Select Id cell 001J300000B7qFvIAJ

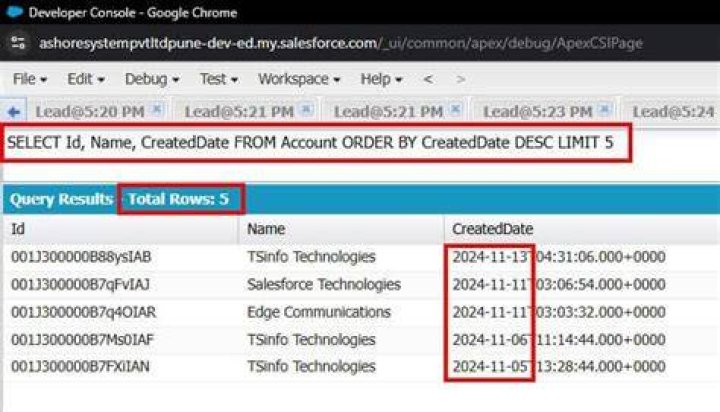[x=80, y=284]
